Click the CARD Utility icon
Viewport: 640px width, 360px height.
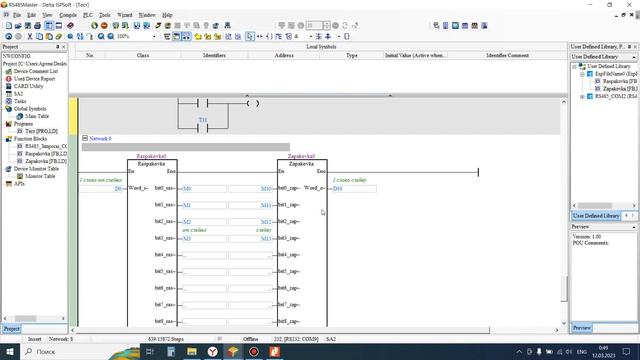pyautogui.click(x=9, y=86)
